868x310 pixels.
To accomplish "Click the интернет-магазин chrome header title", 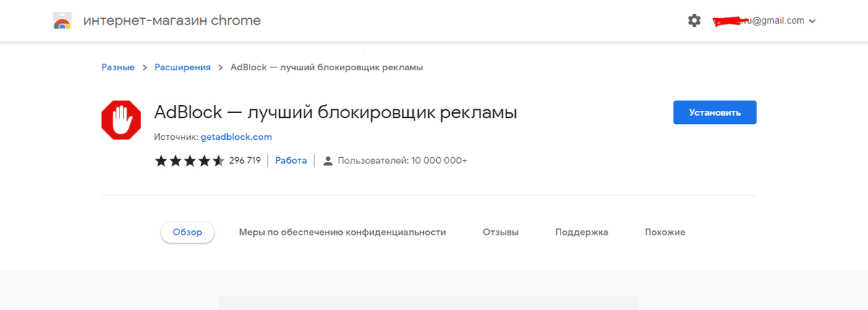I will coord(172,21).
